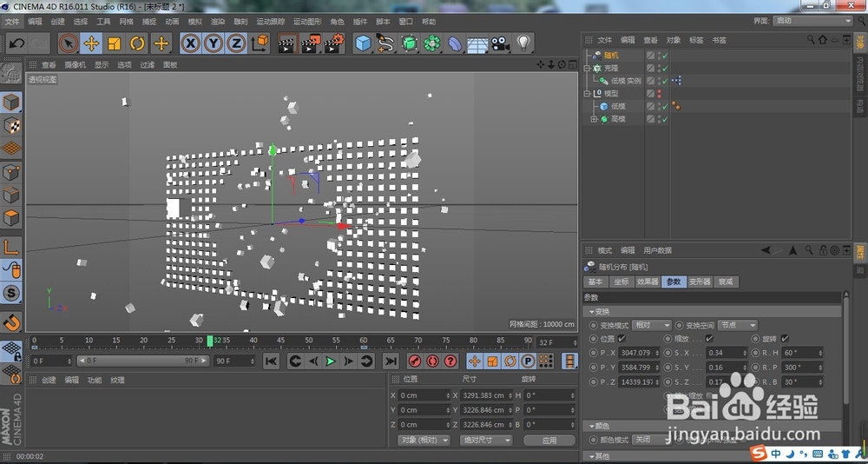
Task: Toggle X axis lock
Action: pos(190,43)
